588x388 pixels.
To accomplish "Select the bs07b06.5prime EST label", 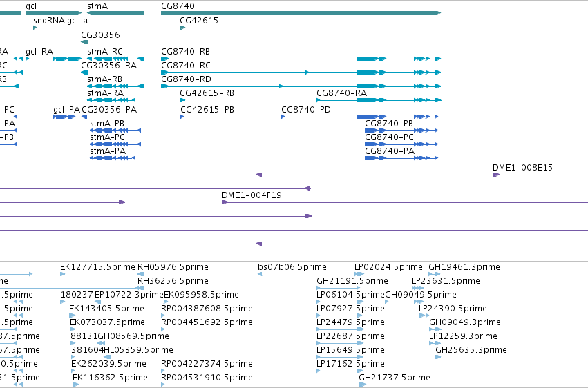I will click(x=292, y=267).
